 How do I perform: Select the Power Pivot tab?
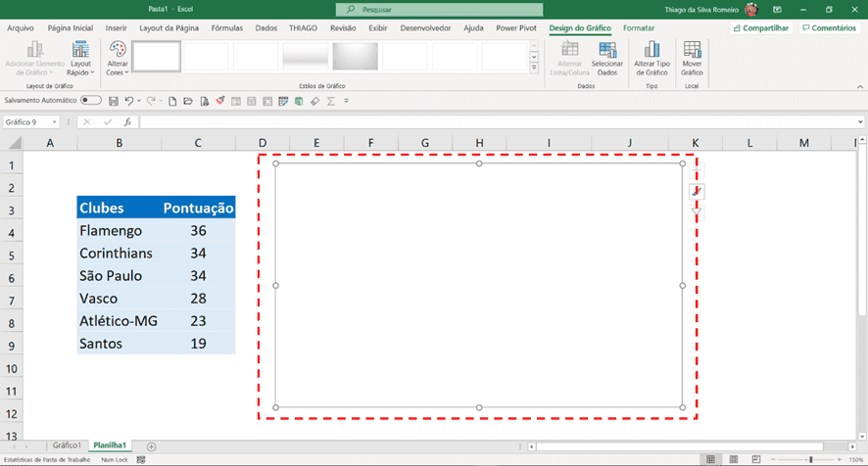click(x=516, y=27)
